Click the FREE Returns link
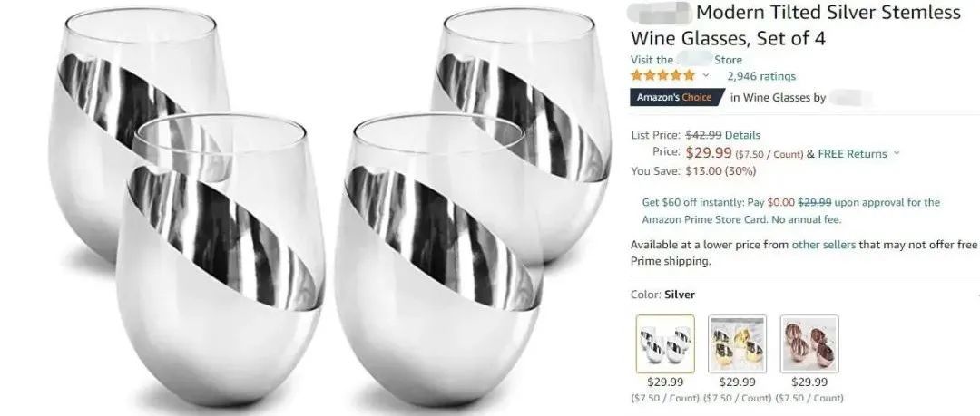The image size is (980, 416). [x=852, y=154]
